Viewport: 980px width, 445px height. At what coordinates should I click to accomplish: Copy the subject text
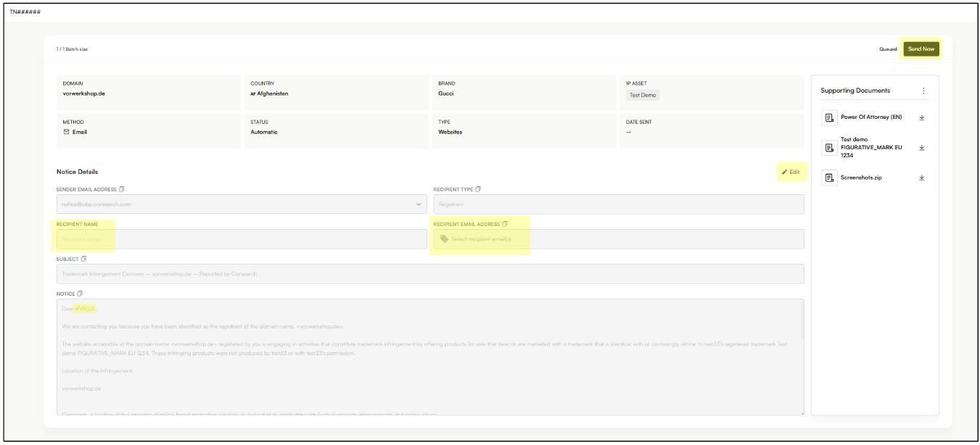click(83, 259)
